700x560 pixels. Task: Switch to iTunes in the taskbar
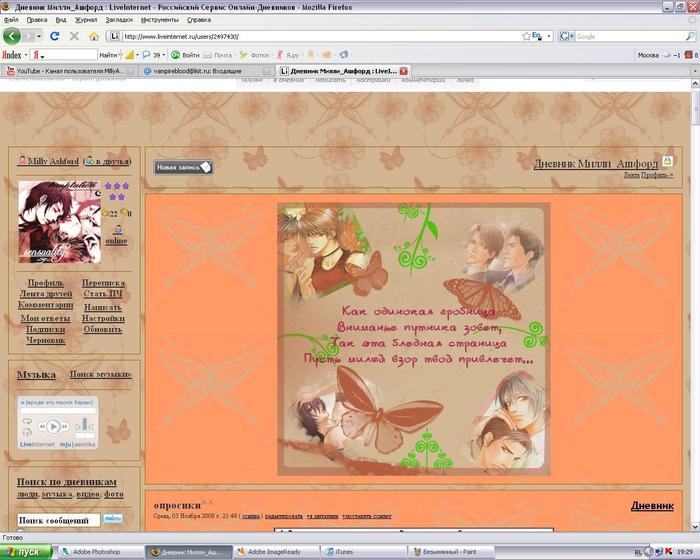point(364,552)
